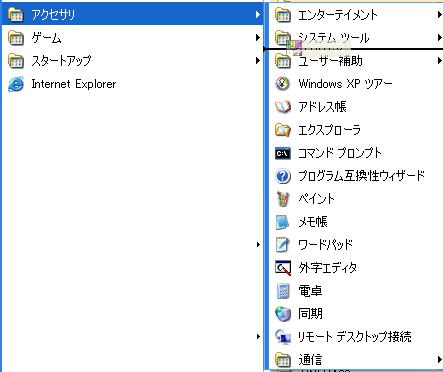Launch コマンド プロンプト console icon
This screenshot has height=372, width=443.
283,153
